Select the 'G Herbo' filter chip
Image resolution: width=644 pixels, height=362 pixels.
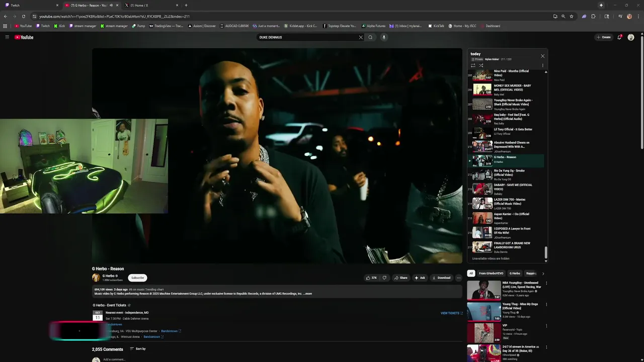[515, 274]
